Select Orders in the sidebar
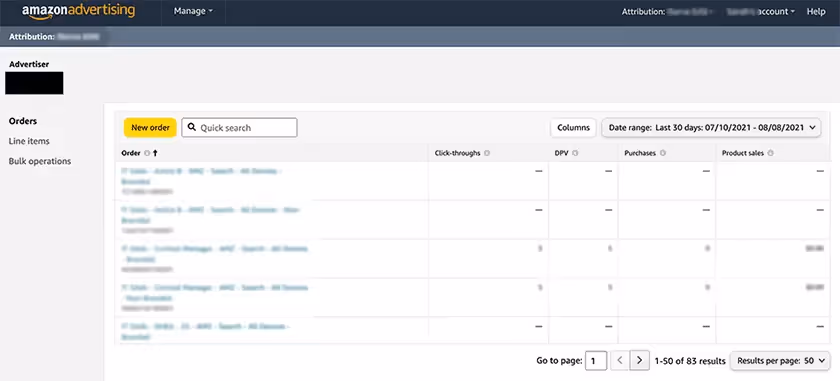This screenshot has height=381, width=840. (x=23, y=121)
